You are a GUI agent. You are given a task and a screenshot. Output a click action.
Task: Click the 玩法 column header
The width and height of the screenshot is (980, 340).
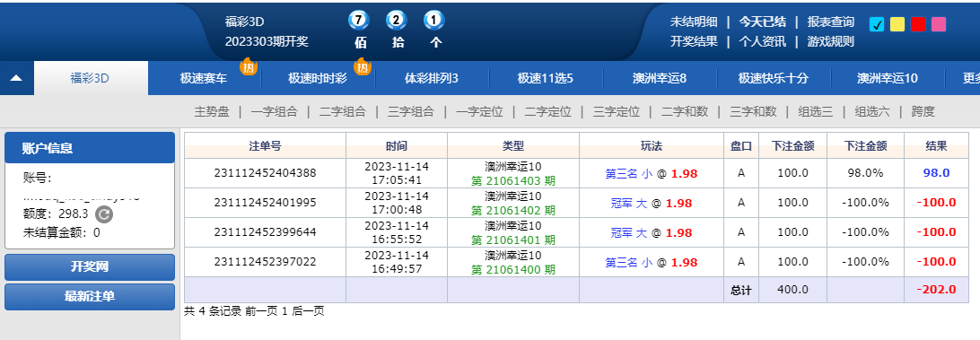pos(652,146)
